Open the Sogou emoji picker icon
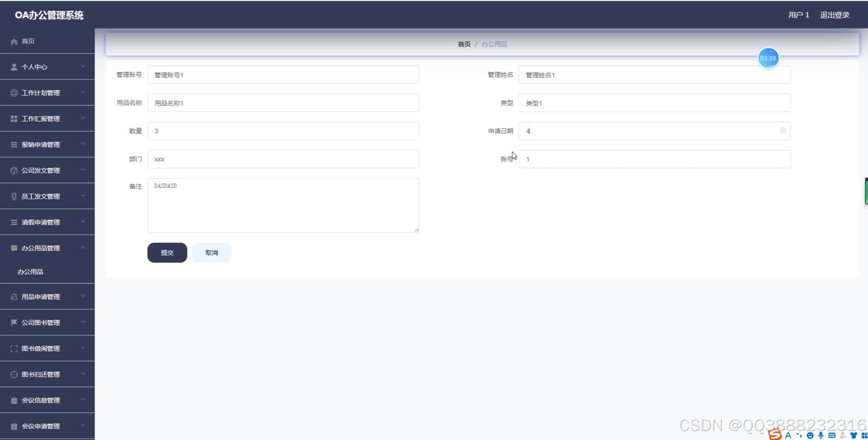This screenshot has height=440, width=868. click(810, 435)
